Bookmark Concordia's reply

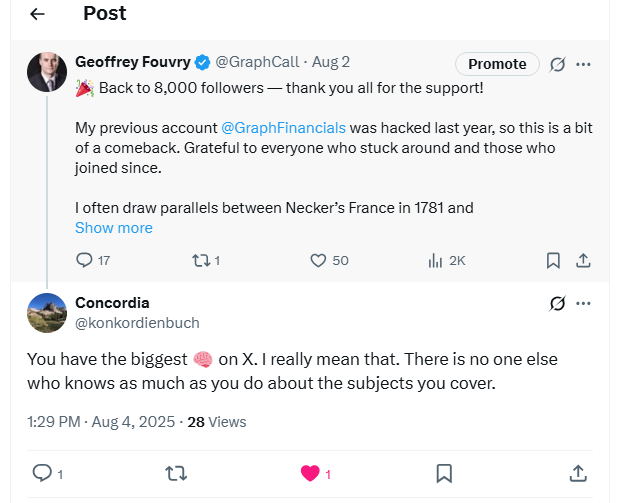pos(445,473)
